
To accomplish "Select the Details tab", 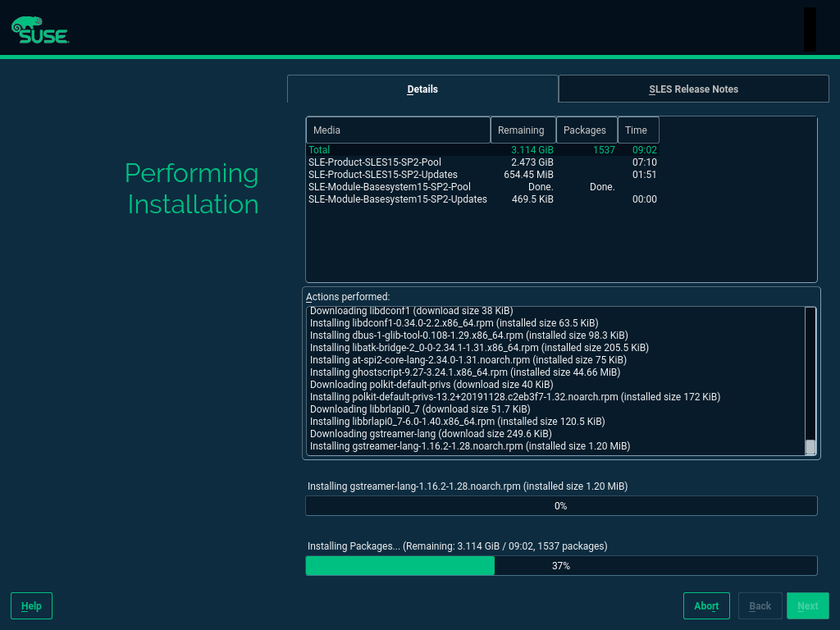I will (422, 89).
